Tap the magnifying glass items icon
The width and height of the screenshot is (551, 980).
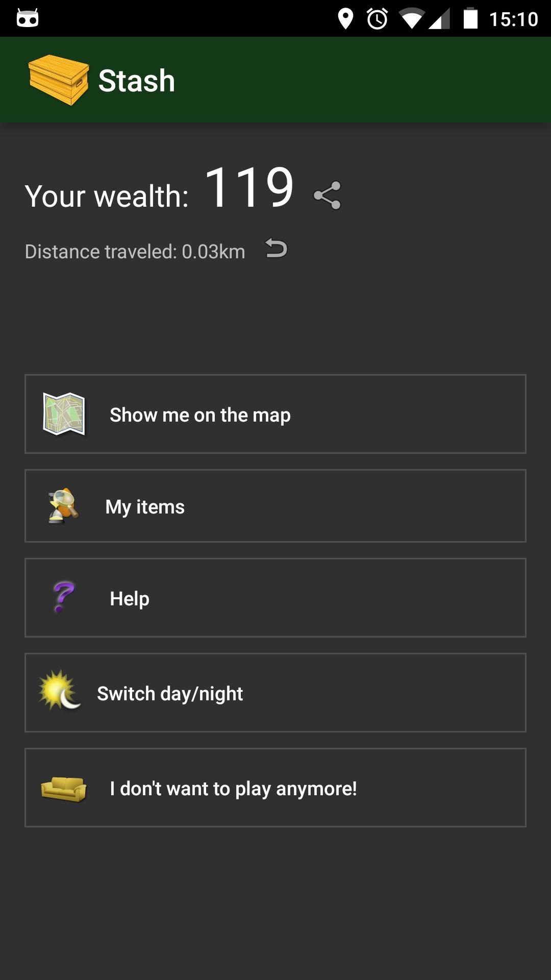63,506
